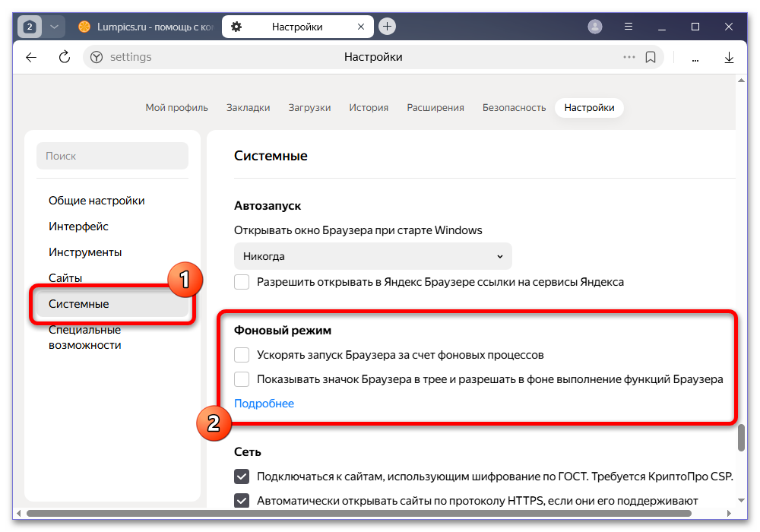The height and width of the screenshot is (532, 760).
Task: Open the История tab
Action: coord(369,108)
